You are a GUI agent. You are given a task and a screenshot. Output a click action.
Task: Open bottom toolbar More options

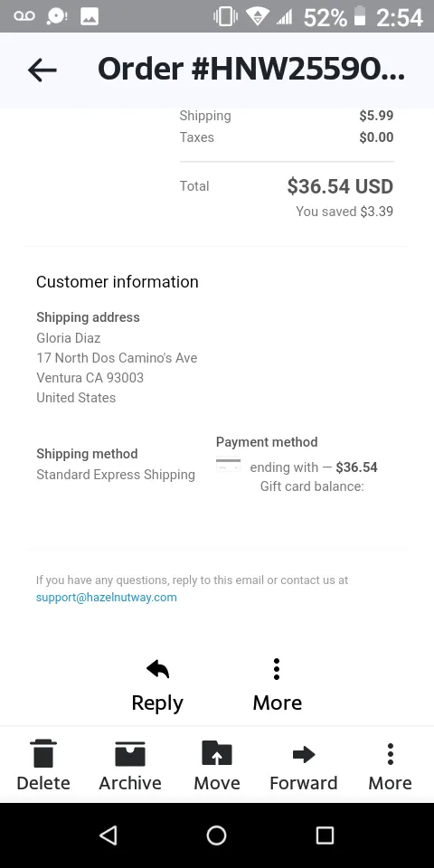tap(391, 766)
